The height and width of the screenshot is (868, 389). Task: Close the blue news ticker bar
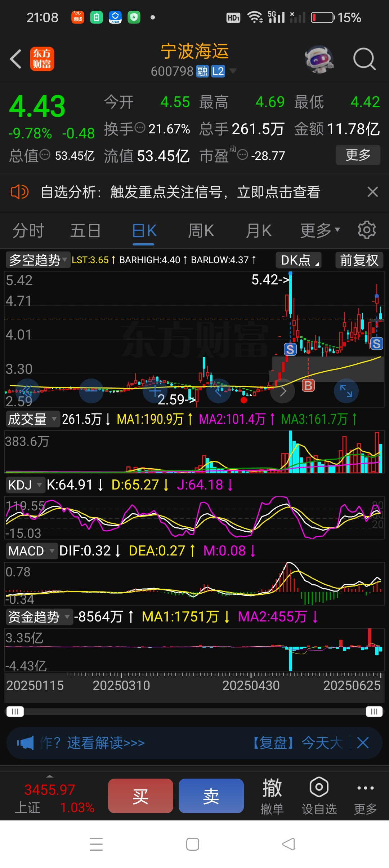click(x=363, y=743)
